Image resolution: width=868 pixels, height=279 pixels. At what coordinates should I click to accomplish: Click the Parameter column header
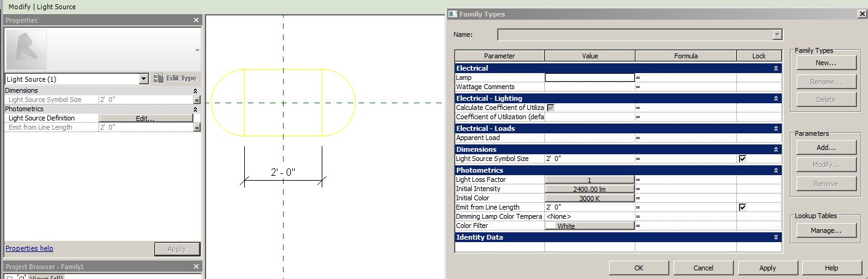500,56
